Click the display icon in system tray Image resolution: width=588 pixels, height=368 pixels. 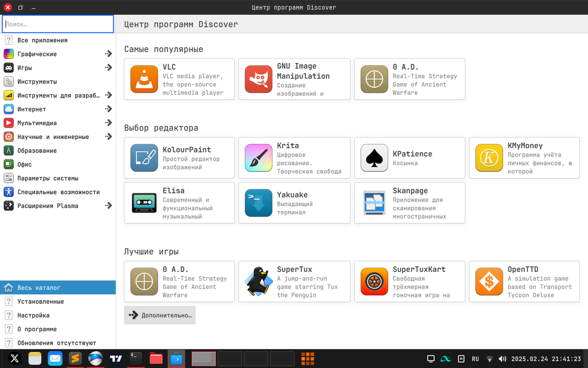(431, 359)
